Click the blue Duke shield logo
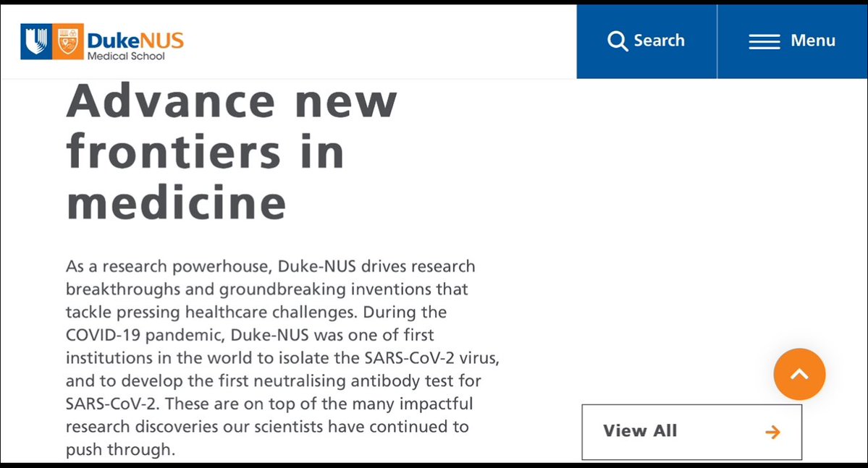The width and height of the screenshot is (868, 468). (36, 41)
